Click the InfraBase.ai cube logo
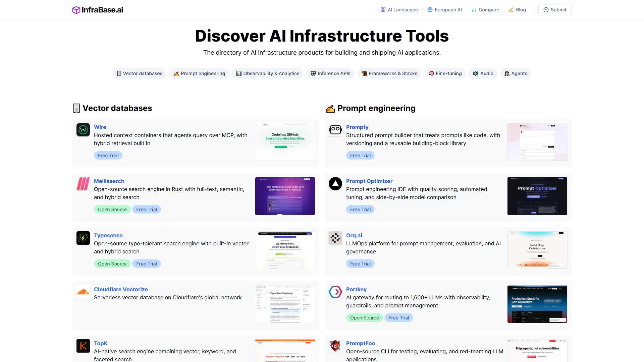 (x=76, y=10)
